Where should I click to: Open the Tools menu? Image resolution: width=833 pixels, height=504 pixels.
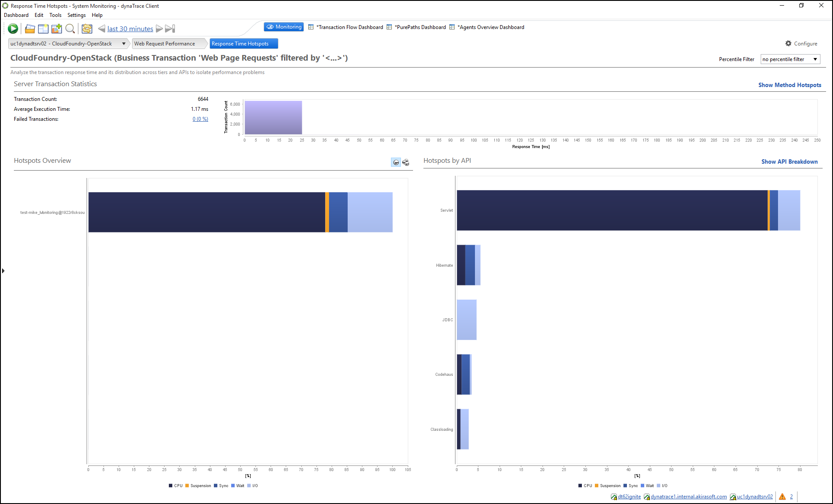(55, 15)
